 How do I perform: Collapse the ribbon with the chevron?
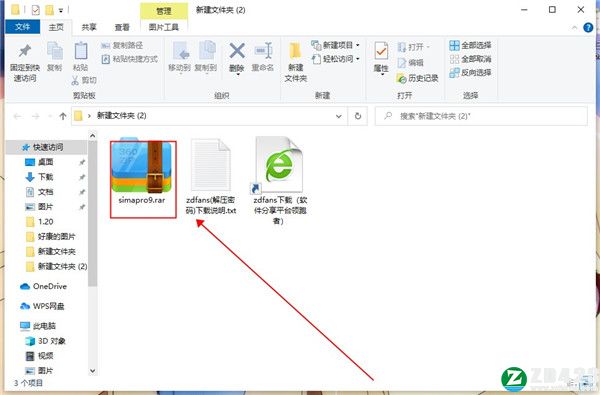tap(574, 28)
